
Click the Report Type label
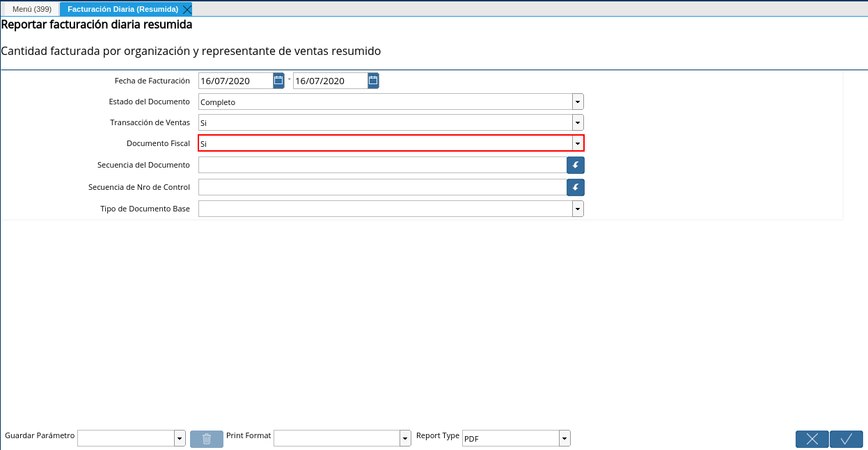click(x=438, y=435)
